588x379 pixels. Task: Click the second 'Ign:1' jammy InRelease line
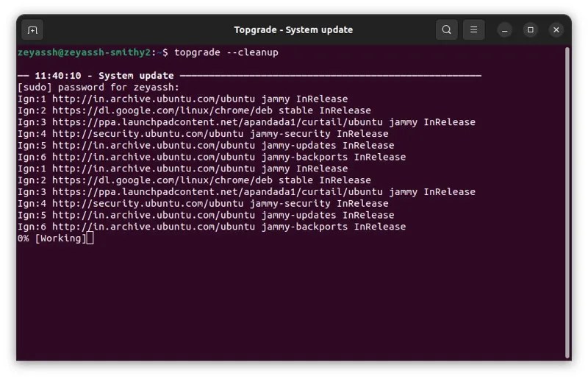(x=182, y=169)
